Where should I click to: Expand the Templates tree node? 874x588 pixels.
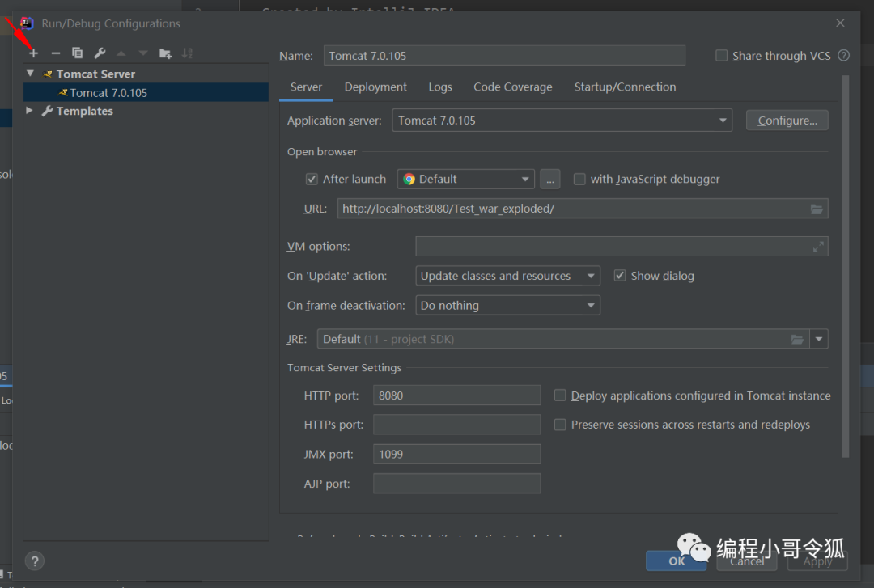coord(30,110)
